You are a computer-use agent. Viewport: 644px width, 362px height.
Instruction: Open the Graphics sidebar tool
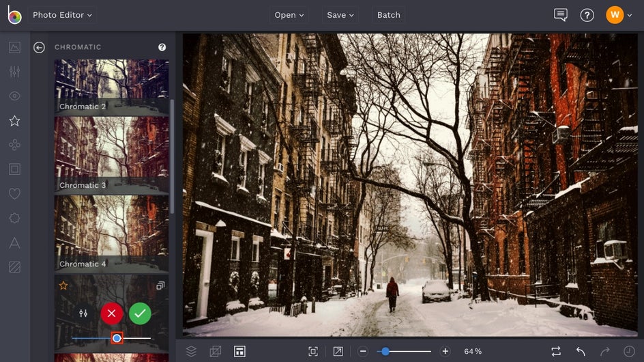(x=14, y=218)
